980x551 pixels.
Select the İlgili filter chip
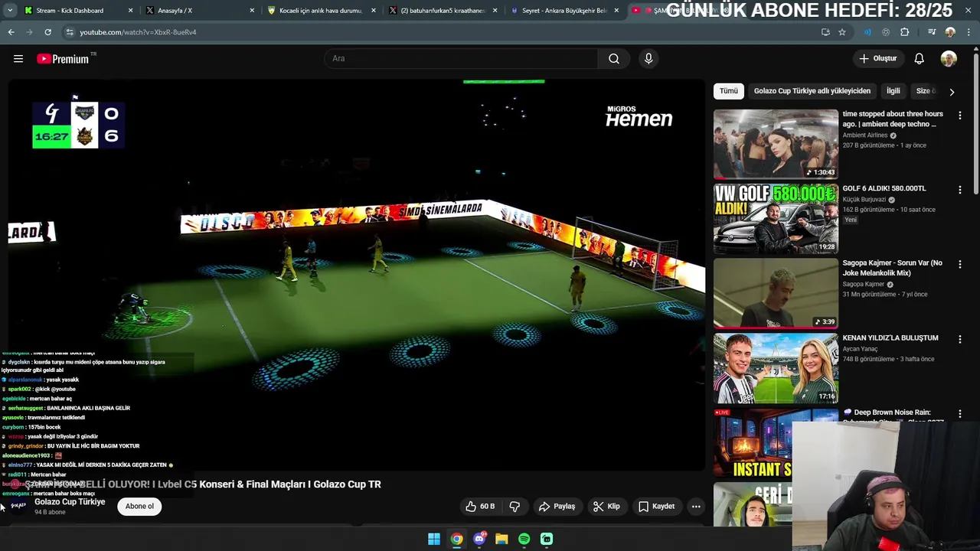[893, 91]
